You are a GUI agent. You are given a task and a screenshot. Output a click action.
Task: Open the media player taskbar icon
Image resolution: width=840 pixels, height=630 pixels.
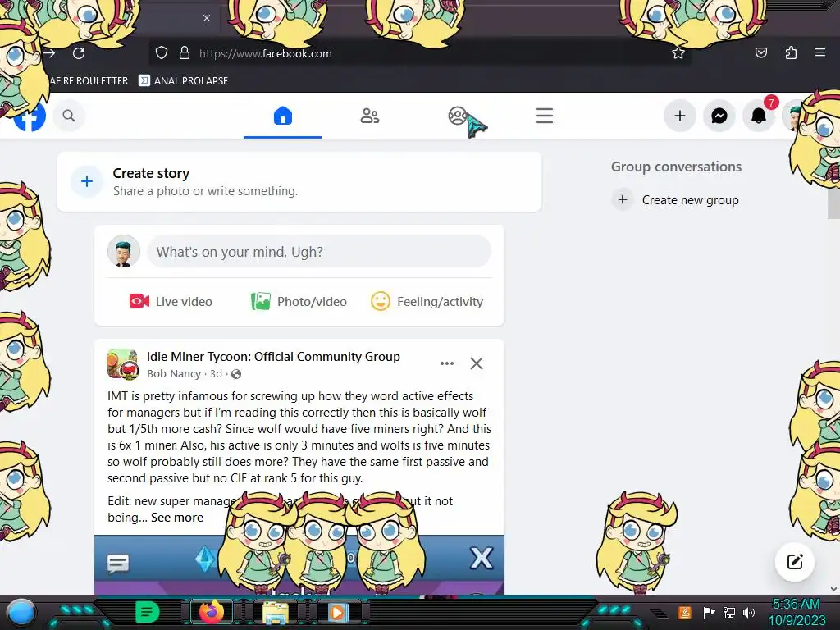click(x=337, y=612)
